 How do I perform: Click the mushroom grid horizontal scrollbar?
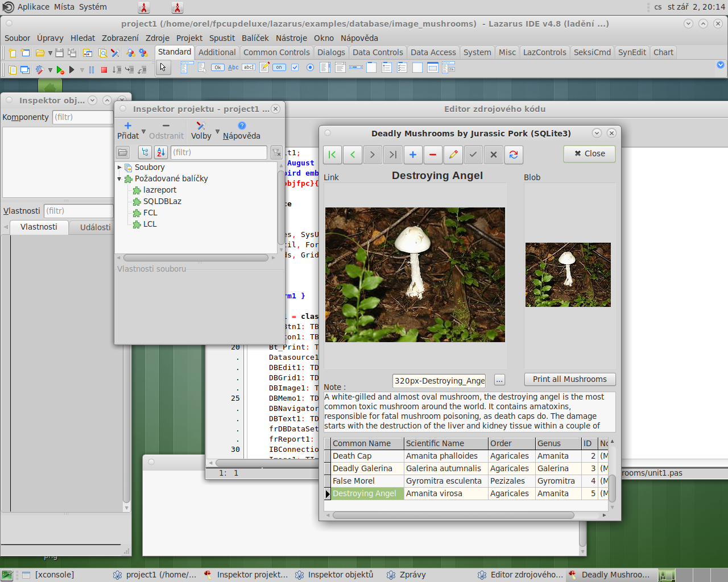click(x=453, y=516)
